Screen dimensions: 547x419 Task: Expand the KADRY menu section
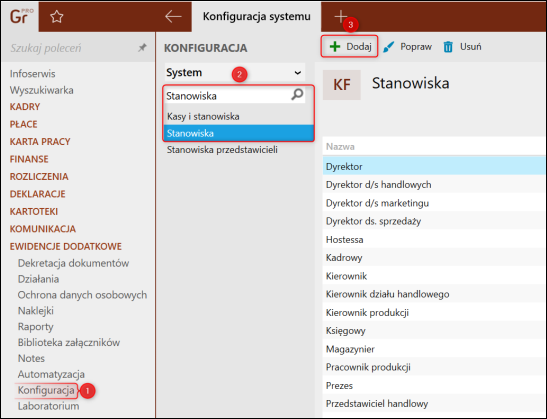25,107
